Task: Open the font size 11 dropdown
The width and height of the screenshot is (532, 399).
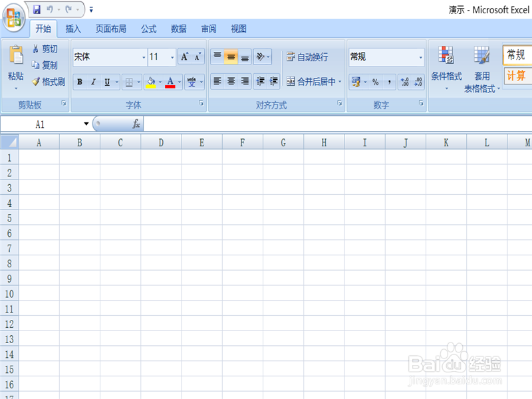Action: click(x=172, y=57)
